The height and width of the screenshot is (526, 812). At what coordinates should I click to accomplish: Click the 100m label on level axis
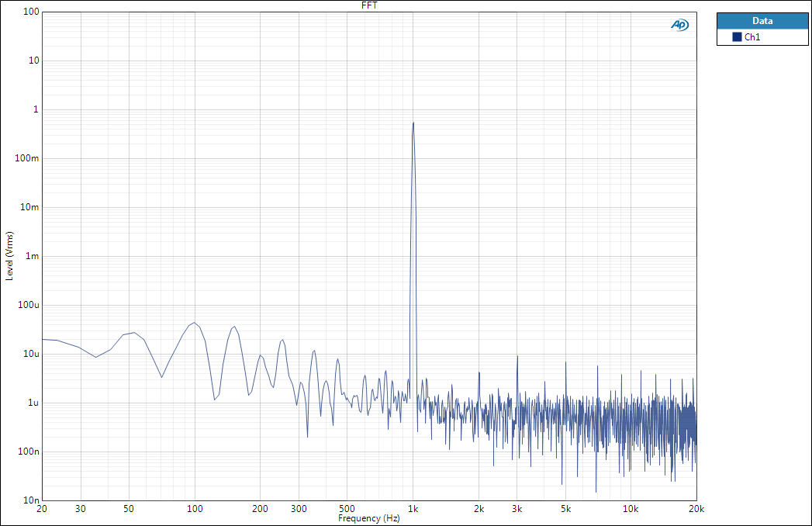(28, 158)
